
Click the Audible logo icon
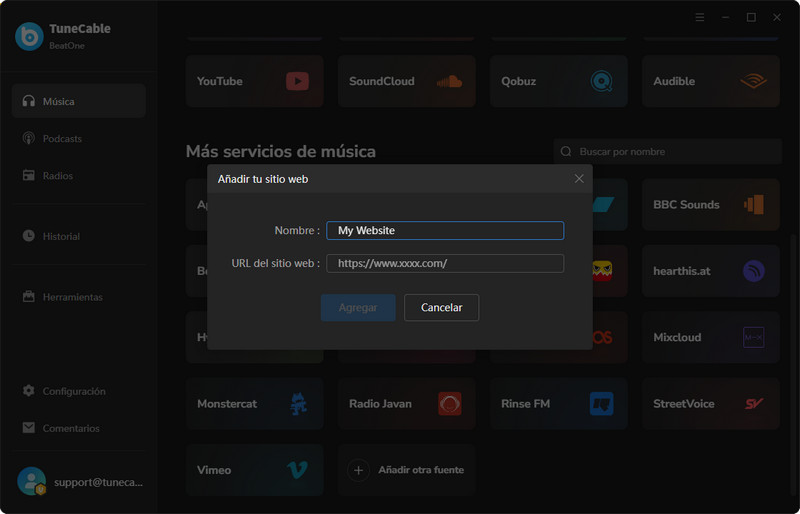coord(754,81)
